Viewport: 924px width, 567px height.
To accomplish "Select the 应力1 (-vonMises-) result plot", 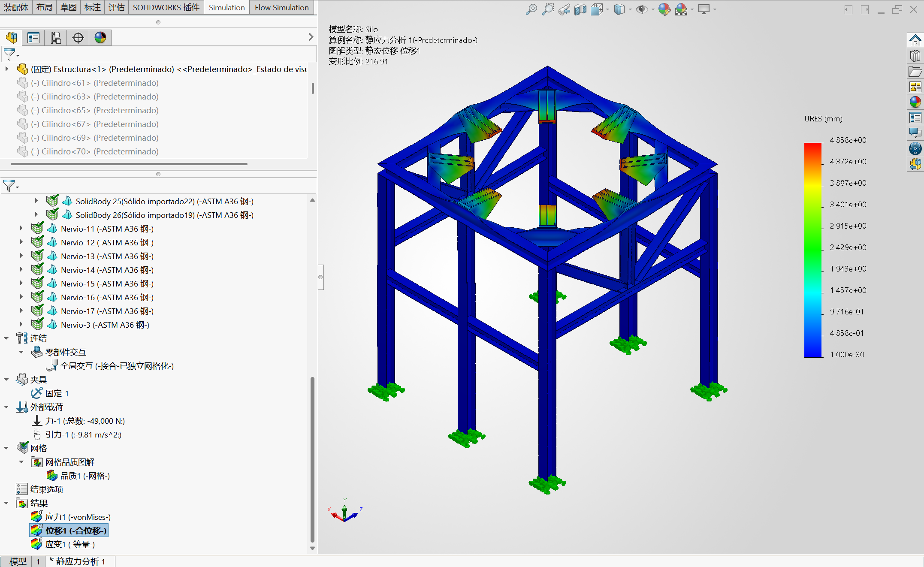I will click(70, 517).
